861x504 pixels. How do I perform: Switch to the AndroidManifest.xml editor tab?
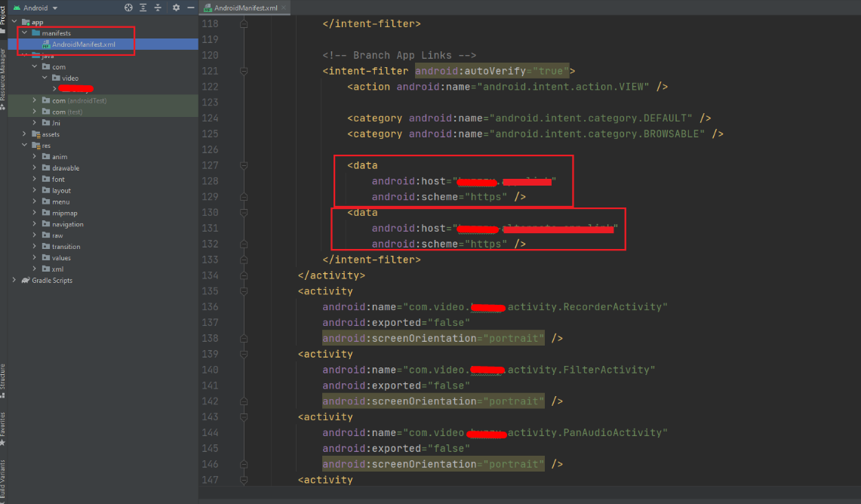click(x=244, y=8)
